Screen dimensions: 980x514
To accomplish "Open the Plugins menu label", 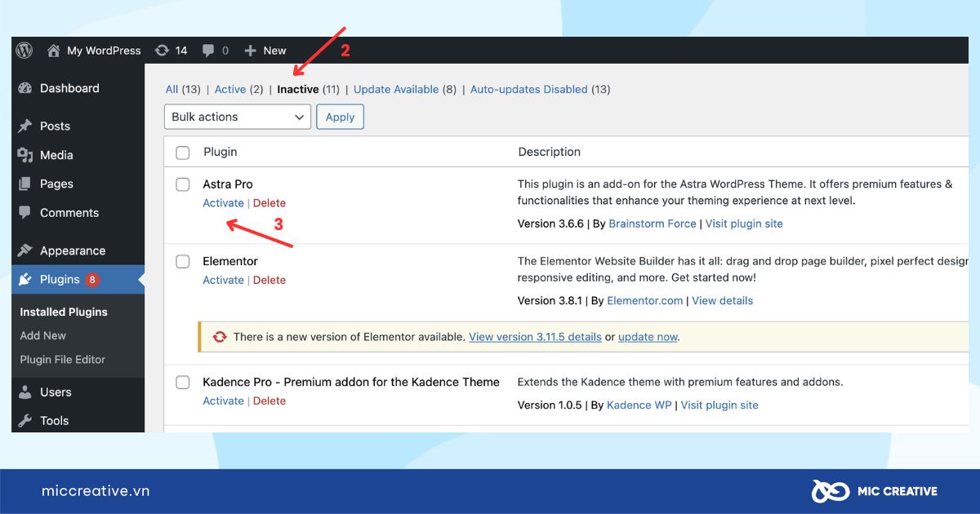I will 60,279.
